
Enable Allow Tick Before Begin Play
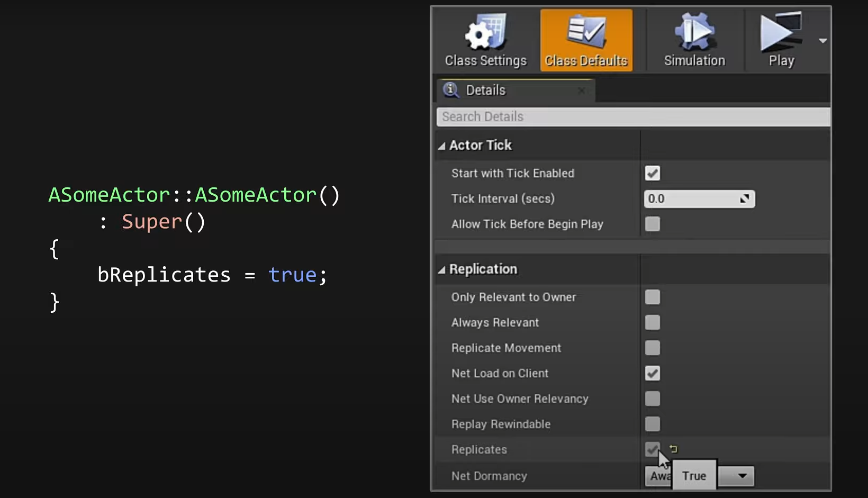[652, 224]
